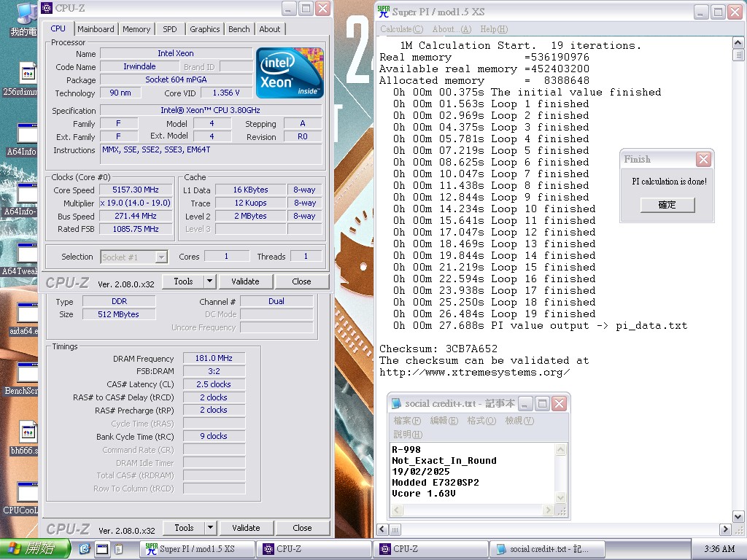
Task: Open the Mainboard tab in CPU-Z
Action: 96,29
